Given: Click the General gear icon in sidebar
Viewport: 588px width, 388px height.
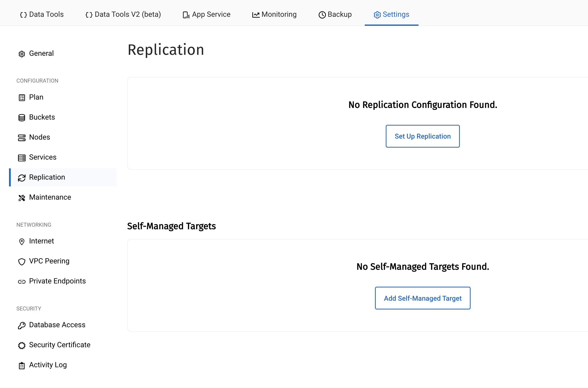Looking at the screenshot, I should 22,54.
